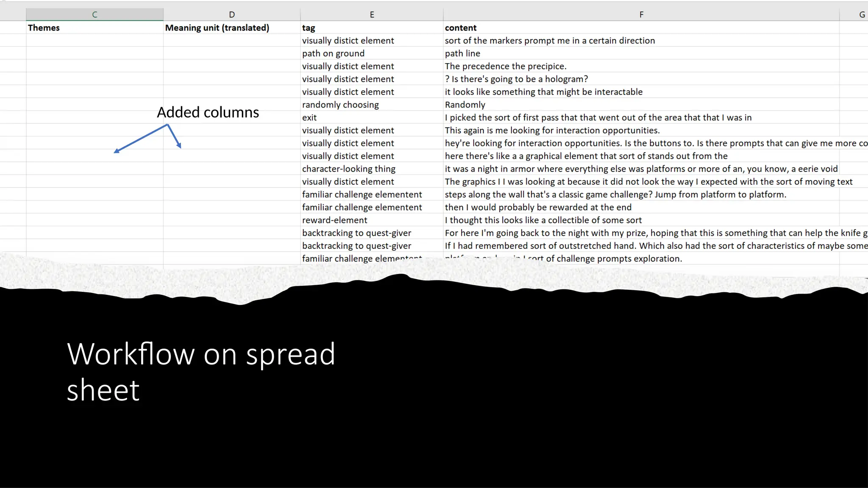The width and height of the screenshot is (868, 488).
Task: Click the 'tag' header cell
Action: pos(372,28)
